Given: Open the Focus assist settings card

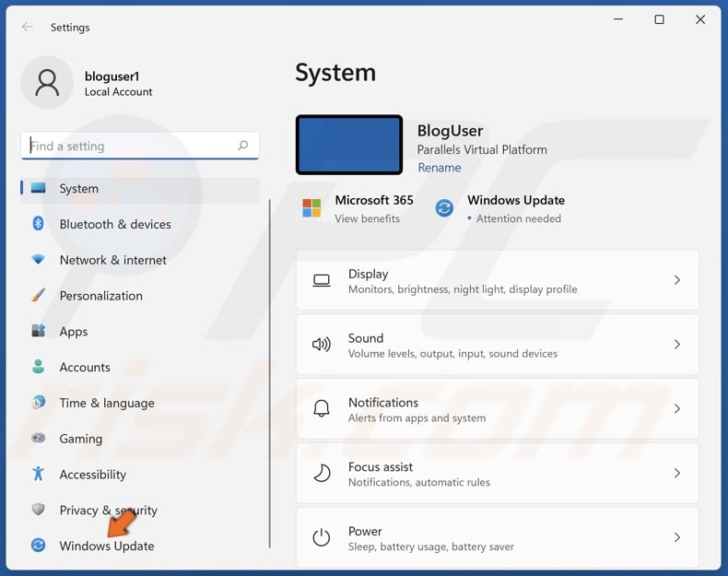Looking at the screenshot, I should (498, 474).
